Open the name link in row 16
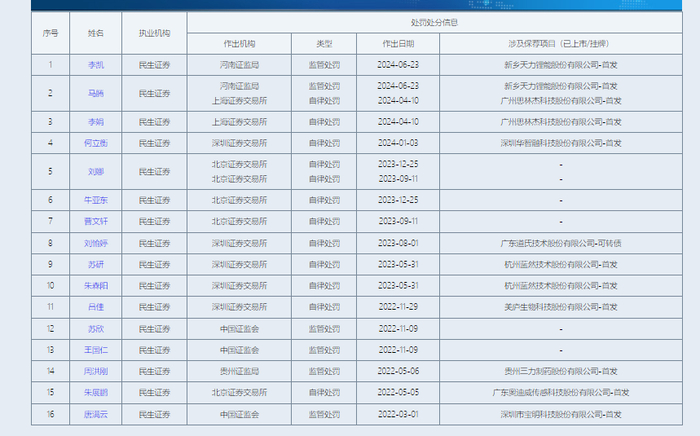This screenshot has height=436, width=700. pyautogui.click(x=96, y=415)
